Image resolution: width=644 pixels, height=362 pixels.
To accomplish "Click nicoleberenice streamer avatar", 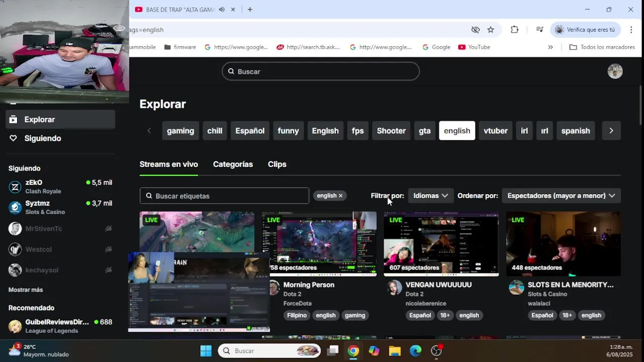I will [394, 288].
